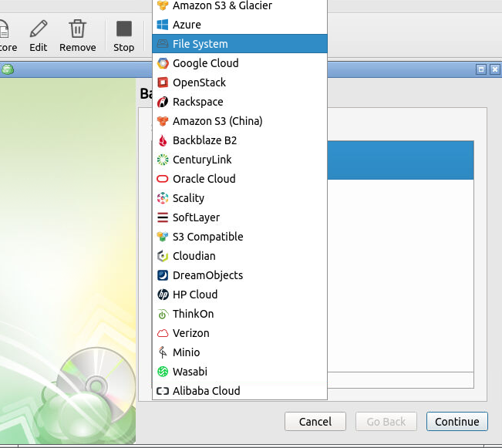
Task: Select Cloudian storage entry
Action: [240, 256]
